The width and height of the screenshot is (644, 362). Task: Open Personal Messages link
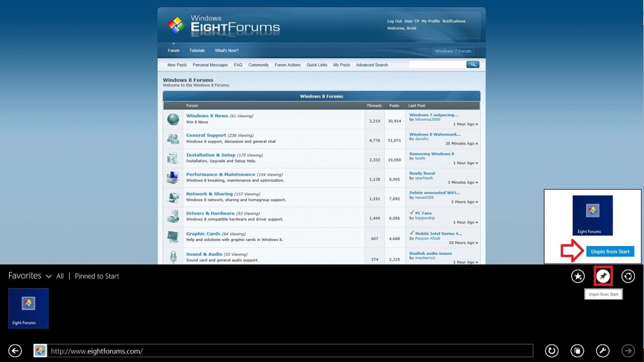(x=210, y=65)
